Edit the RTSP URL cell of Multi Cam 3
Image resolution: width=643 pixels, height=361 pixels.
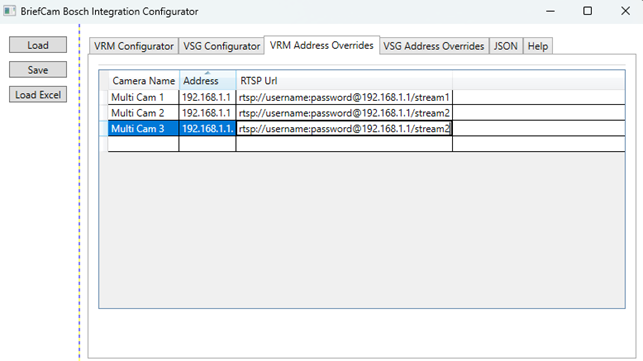[344, 128]
